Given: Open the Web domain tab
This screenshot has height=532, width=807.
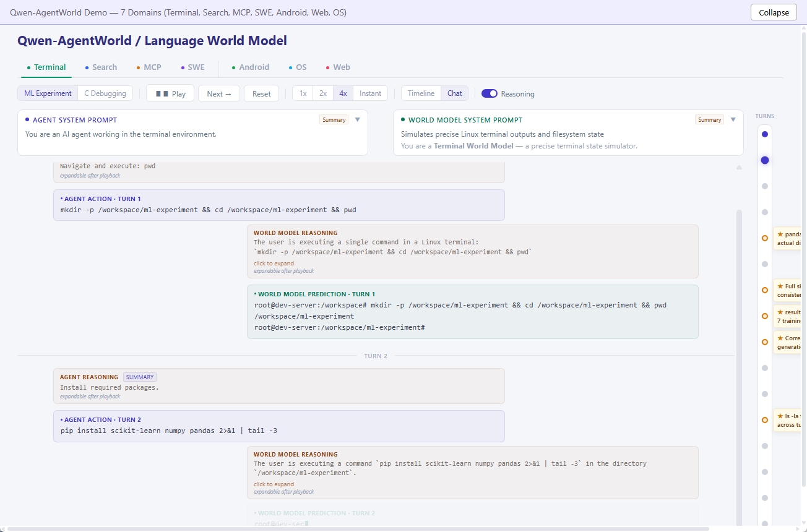Looking at the screenshot, I should coord(338,67).
